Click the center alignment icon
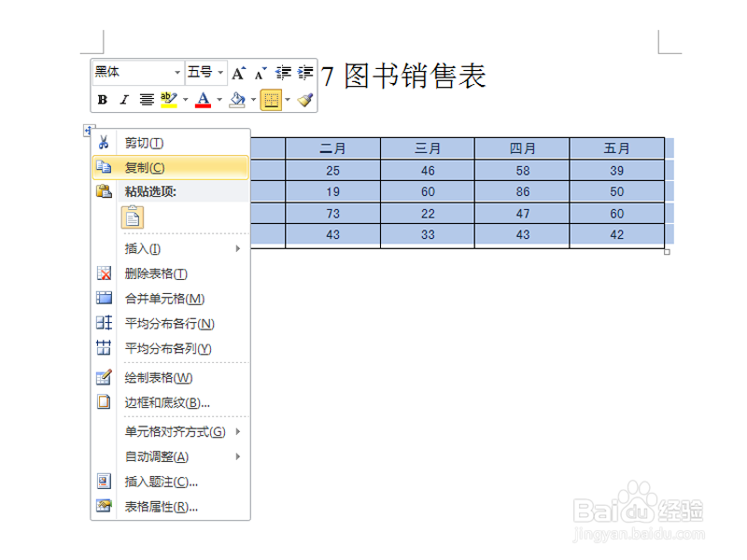The image size is (747, 560). (147, 100)
